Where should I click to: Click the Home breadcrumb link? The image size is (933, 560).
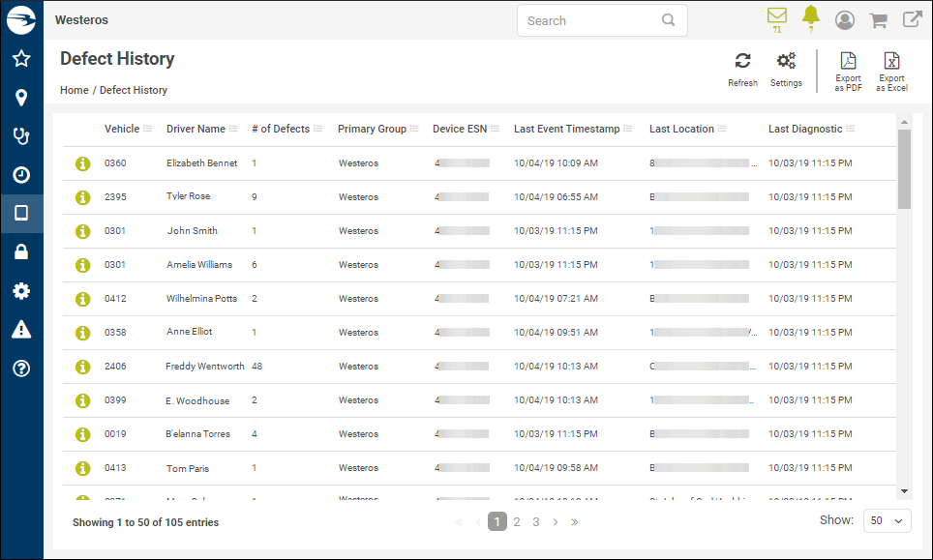75,90
